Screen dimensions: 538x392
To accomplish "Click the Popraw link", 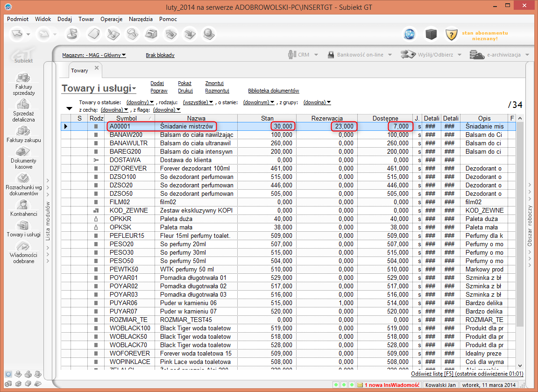I will [159, 91].
